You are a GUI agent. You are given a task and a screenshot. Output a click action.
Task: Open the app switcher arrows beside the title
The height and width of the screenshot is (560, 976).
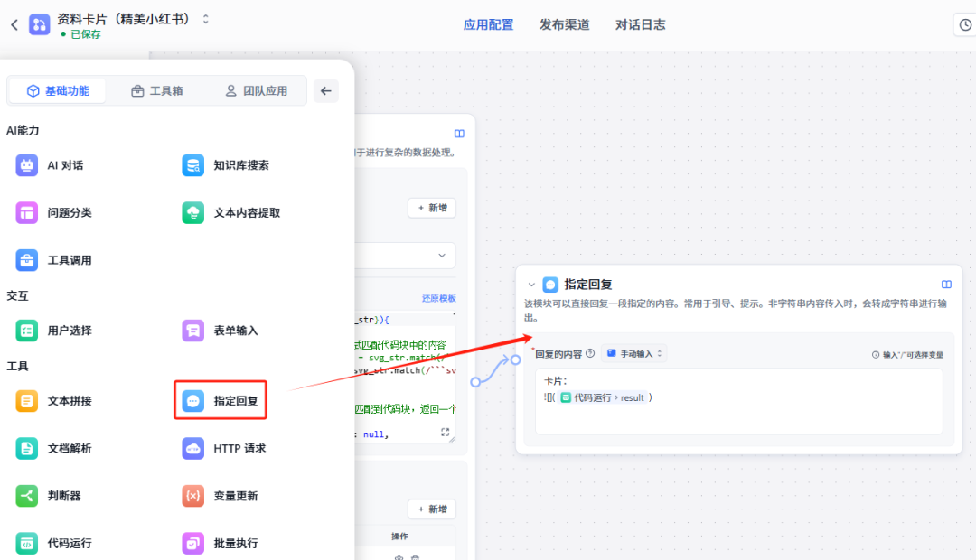pyautogui.click(x=206, y=19)
